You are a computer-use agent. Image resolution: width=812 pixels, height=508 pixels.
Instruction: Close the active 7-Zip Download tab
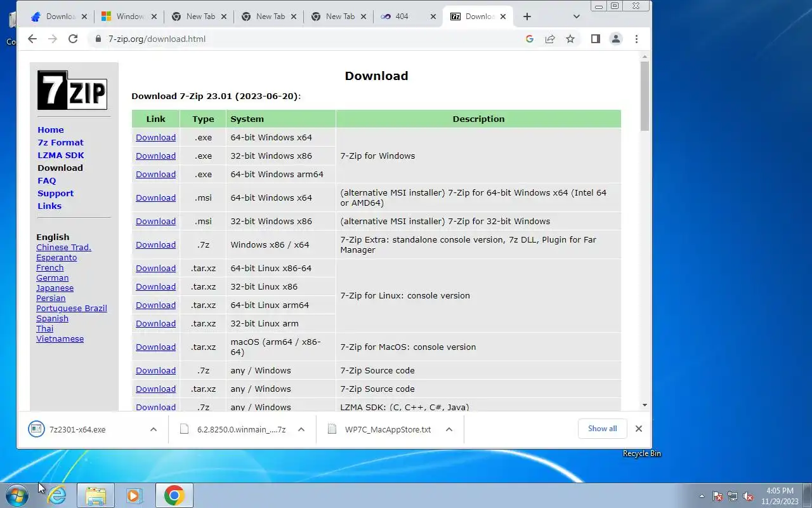pos(503,17)
